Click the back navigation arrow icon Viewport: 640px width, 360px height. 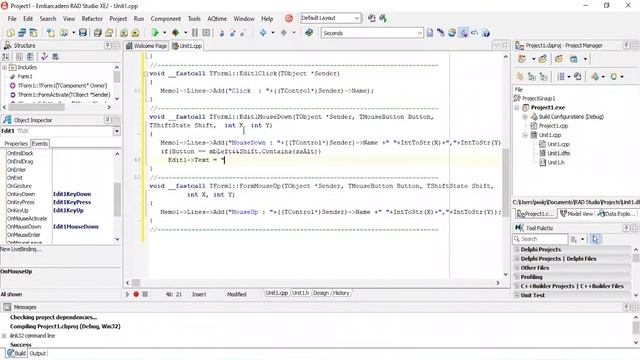[263, 33]
